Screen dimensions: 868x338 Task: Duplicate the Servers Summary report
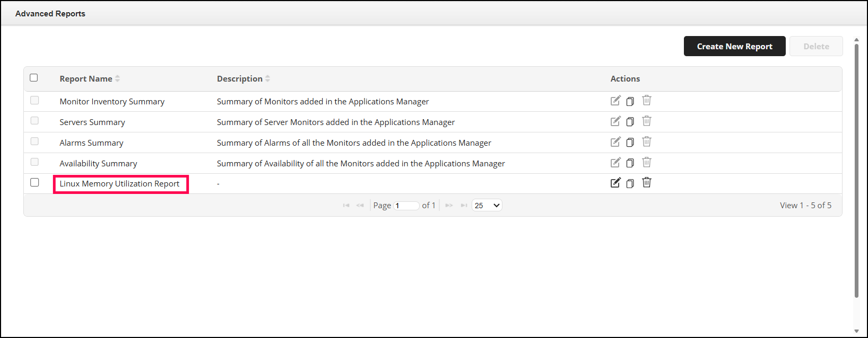(630, 122)
